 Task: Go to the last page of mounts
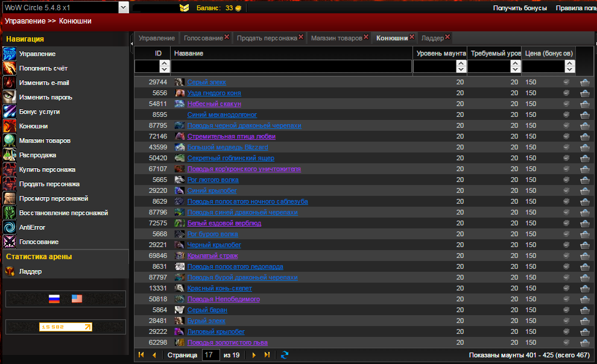coord(267,355)
